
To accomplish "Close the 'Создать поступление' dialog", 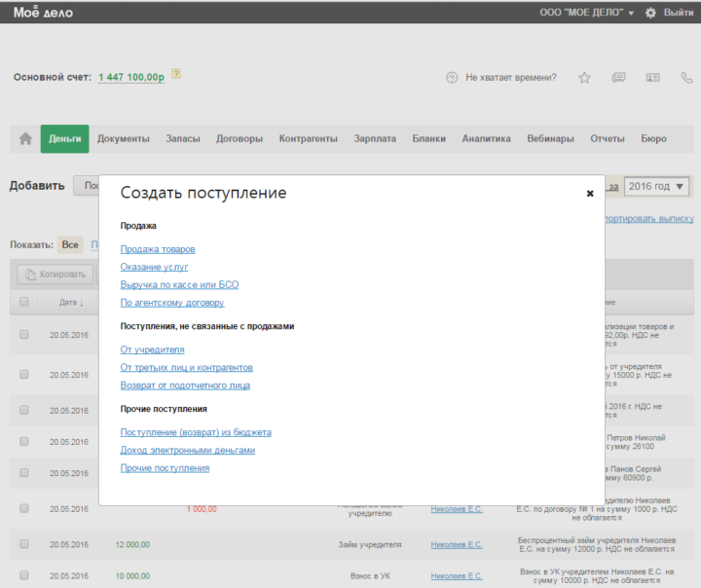I will pyautogui.click(x=590, y=194).
